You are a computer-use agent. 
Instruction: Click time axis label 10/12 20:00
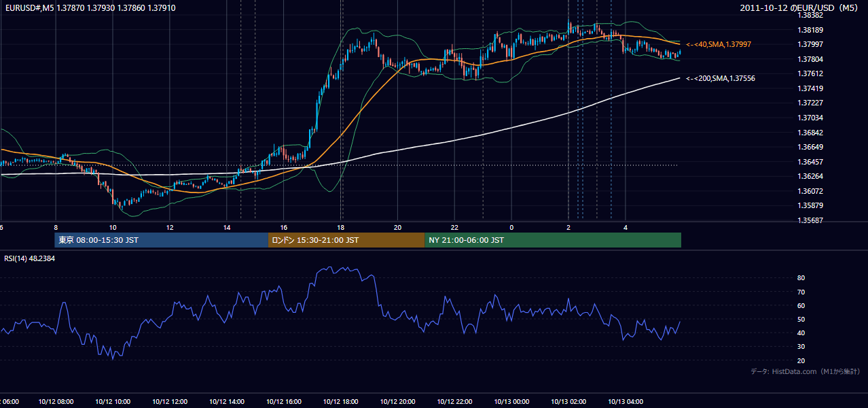click(398, 402)
